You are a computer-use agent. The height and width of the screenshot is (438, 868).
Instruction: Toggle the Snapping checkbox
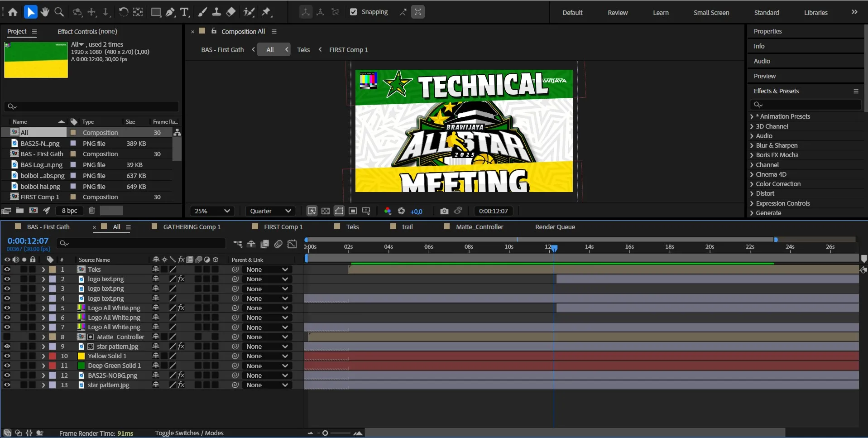coord(354,12)
